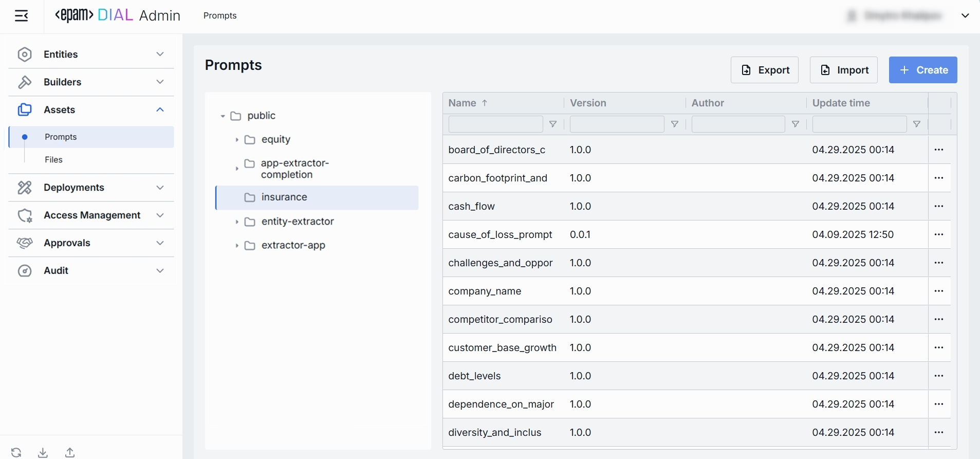Select the entity-extractor folder
This screenshot has width=980, height=459.
click(x=298, y=222)
